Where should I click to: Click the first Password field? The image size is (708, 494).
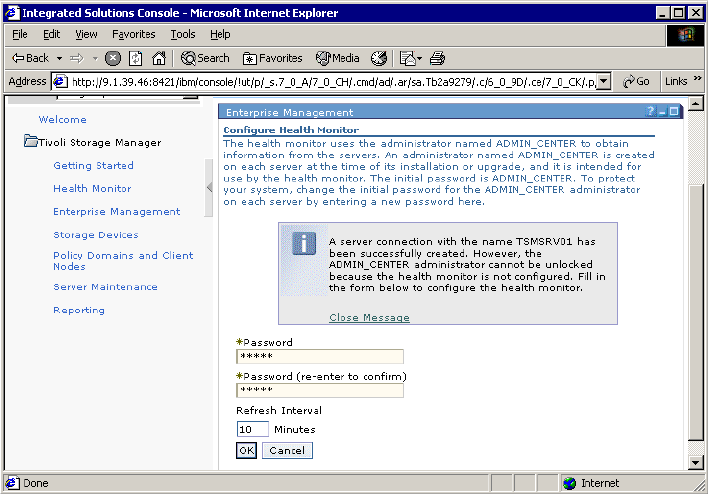[320, 356]
